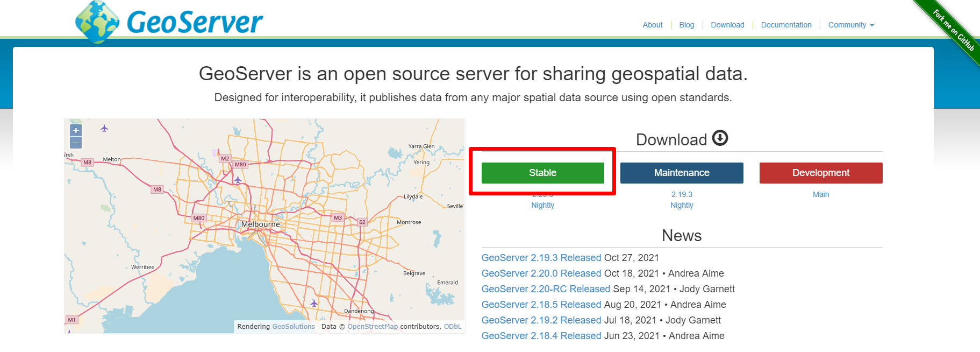Open the Nightly link below 2.19.3
The width and height of the screenshot is (980, 352).
pyautogui.click(x=682, y=205)
